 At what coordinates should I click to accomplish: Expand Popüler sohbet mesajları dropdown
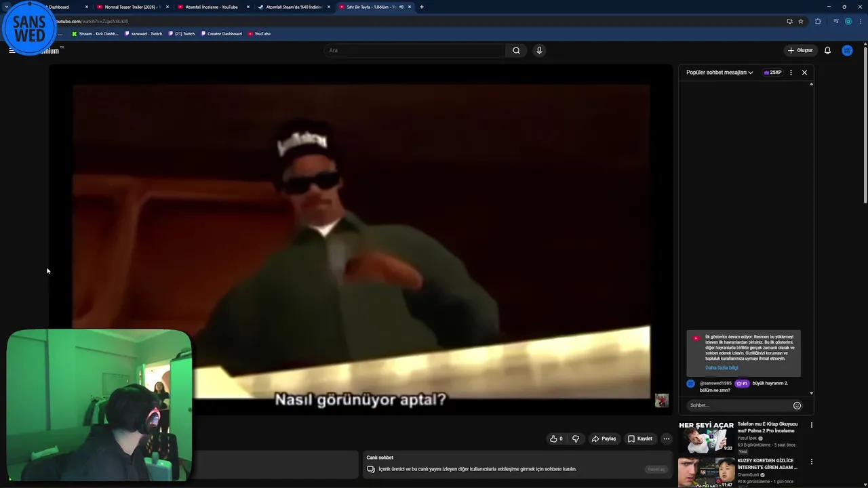coord(719,73)
